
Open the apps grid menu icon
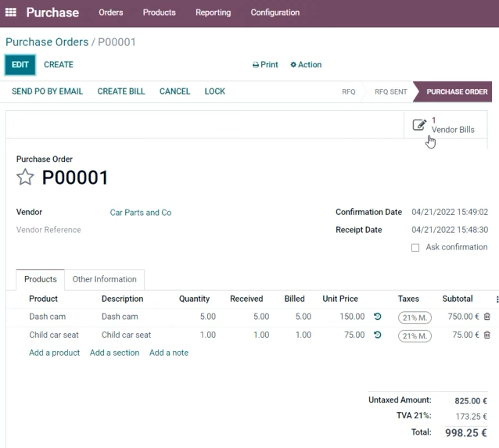pos(11,13)
